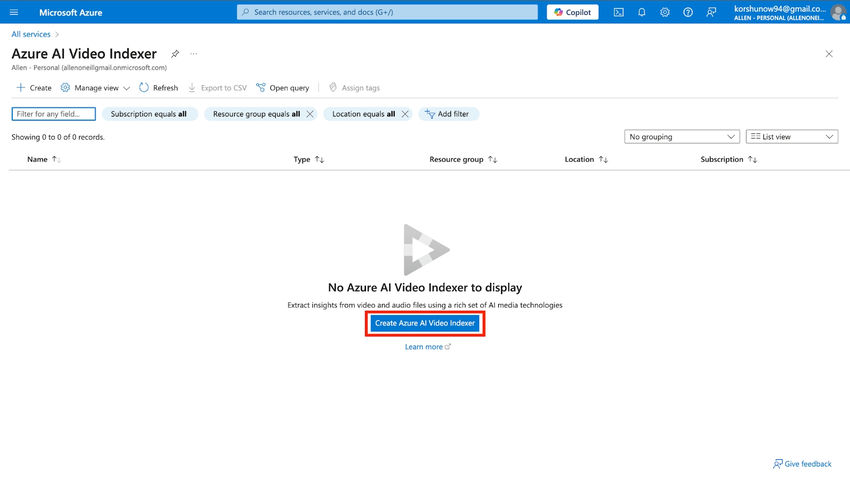Close the Azure AI Video Indexer blade
This screenshot has height=482, width=850.
829,54
